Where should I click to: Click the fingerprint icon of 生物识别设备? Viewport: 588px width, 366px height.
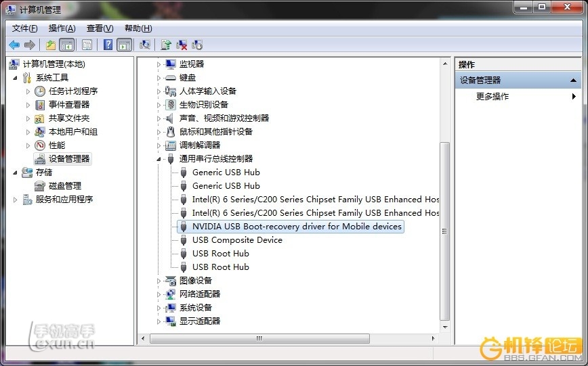pos(171,104)
